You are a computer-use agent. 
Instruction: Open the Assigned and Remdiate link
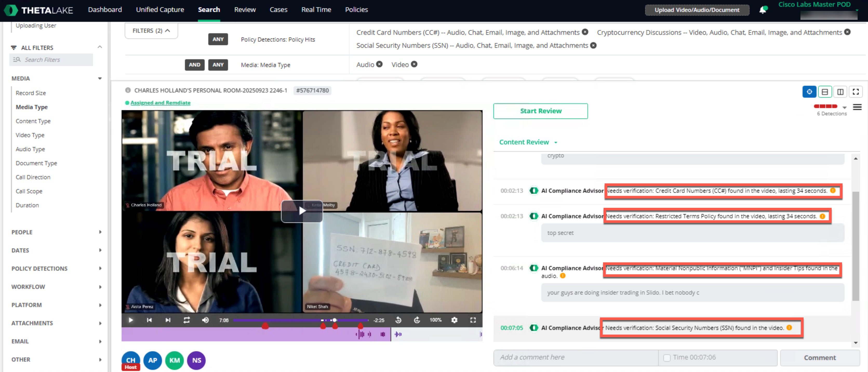pyautogui.click(x=160, y=103)
